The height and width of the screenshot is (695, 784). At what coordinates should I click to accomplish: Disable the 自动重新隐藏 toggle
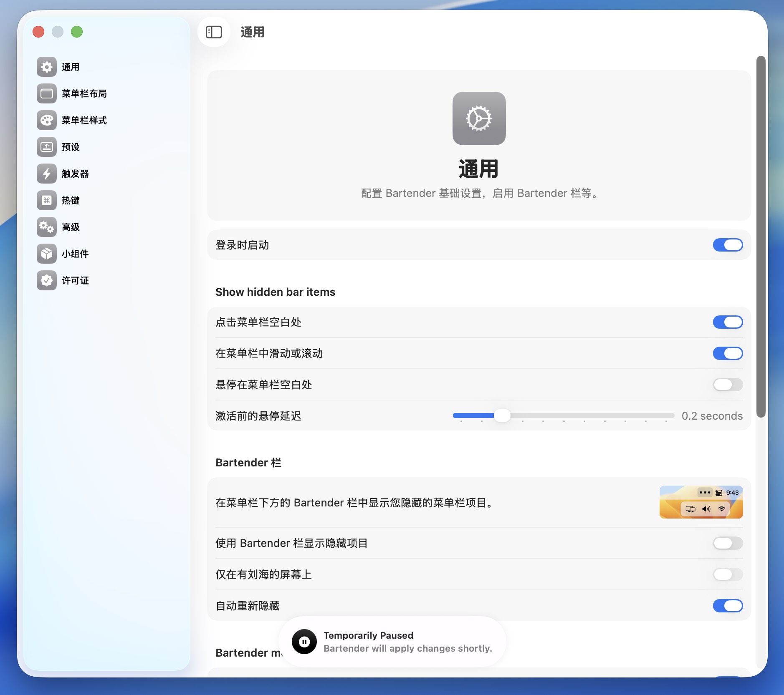pos(727,606)
